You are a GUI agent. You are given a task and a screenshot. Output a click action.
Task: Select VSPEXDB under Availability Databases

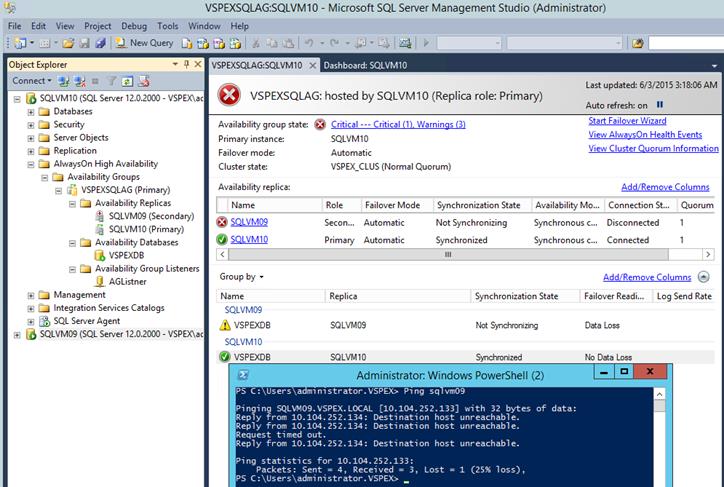pyautogui.click(x=126, y=255)
